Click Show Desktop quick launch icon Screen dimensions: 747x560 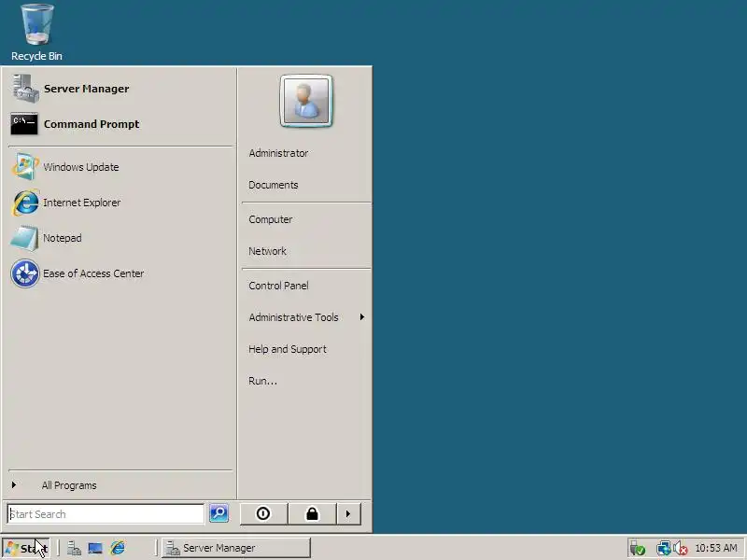pyautogui.click(x=95, y=548)
